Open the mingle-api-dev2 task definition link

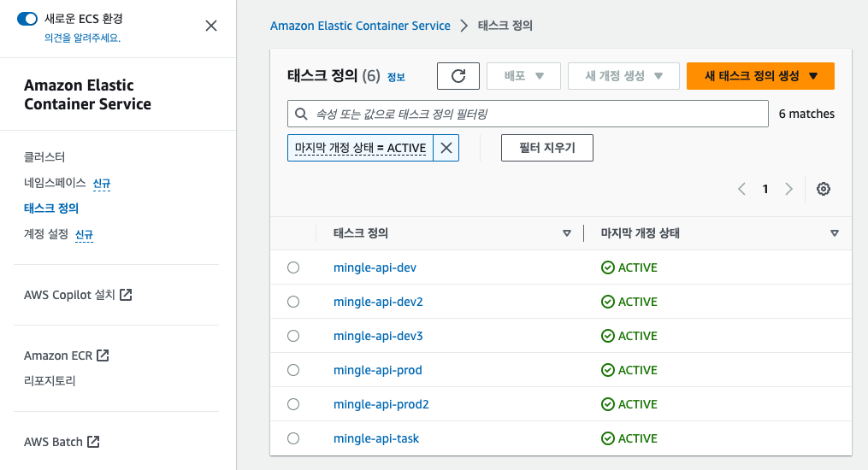pyautogui.click(x=378, y=302)
